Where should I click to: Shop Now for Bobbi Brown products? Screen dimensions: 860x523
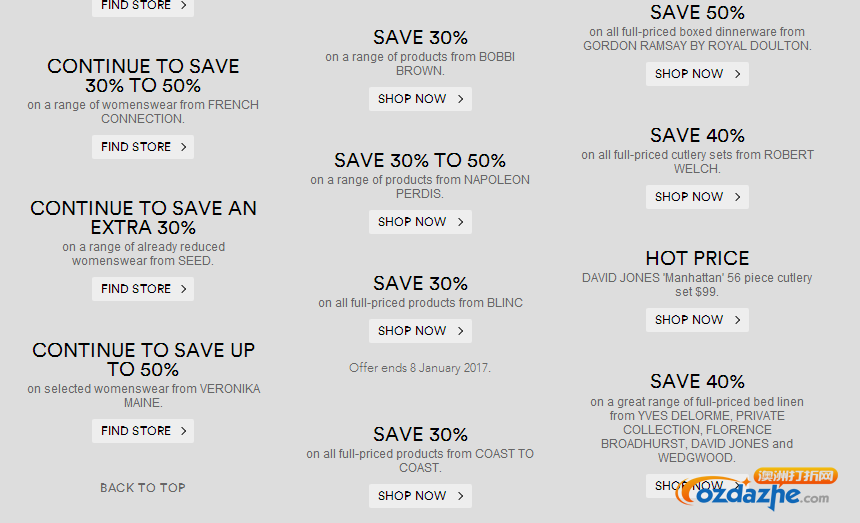tap(420, 99)
